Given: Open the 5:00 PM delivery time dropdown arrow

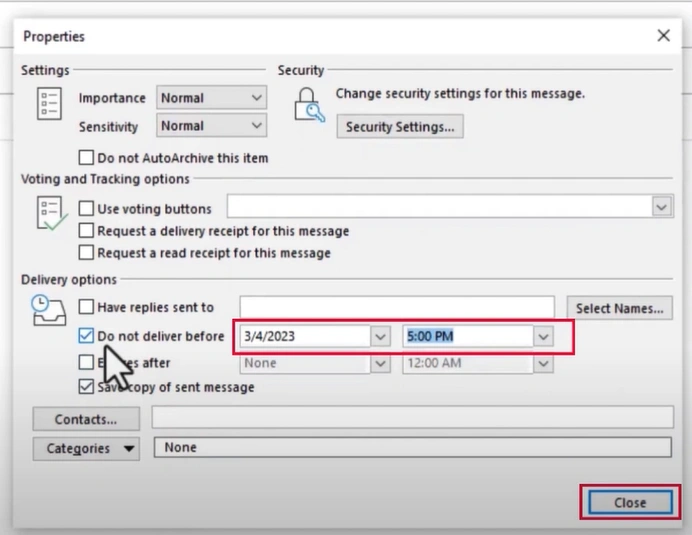Looking at the screenshot, I should [543, 337].
